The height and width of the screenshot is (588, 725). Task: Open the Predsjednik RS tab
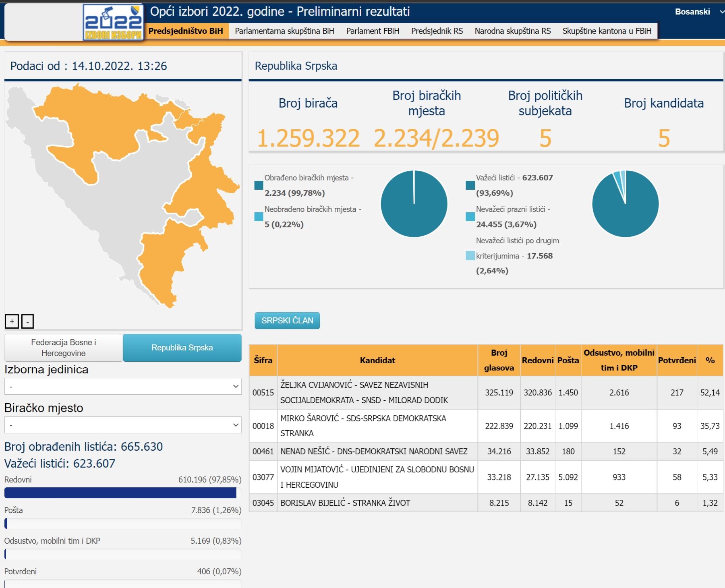[x=437, y=31]
